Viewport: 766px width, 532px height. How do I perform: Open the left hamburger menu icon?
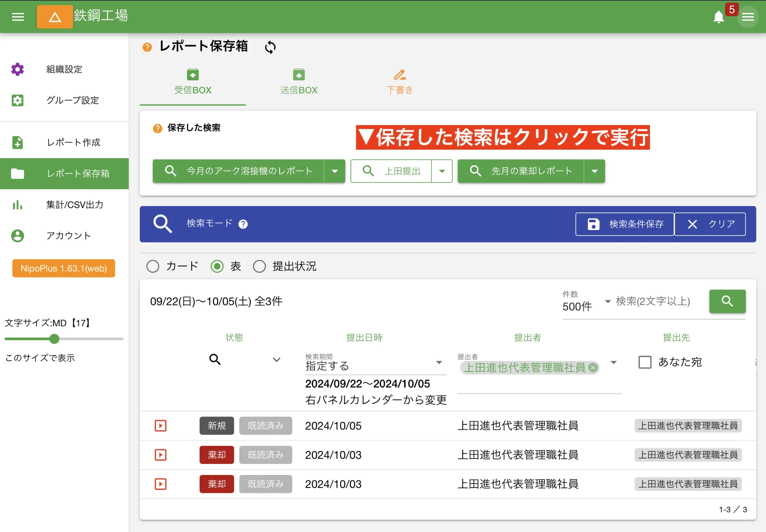coord(18,17)
